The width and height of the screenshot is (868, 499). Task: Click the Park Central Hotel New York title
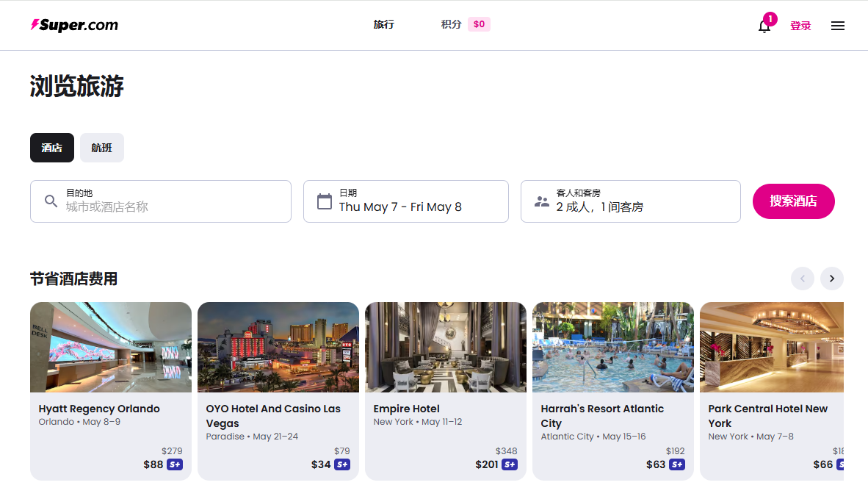(768, 416)
